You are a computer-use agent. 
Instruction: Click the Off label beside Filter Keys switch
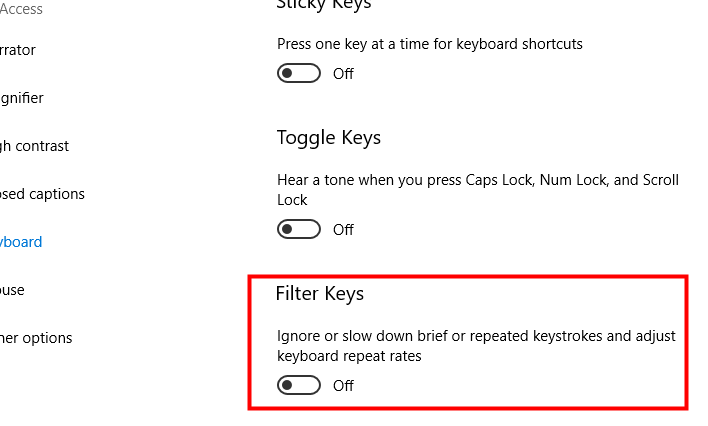343,385
